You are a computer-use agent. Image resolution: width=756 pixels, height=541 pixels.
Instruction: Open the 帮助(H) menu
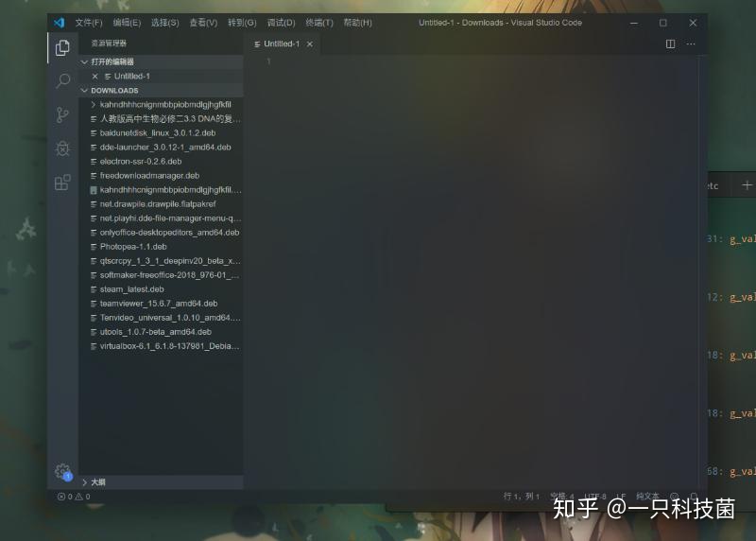358,23
